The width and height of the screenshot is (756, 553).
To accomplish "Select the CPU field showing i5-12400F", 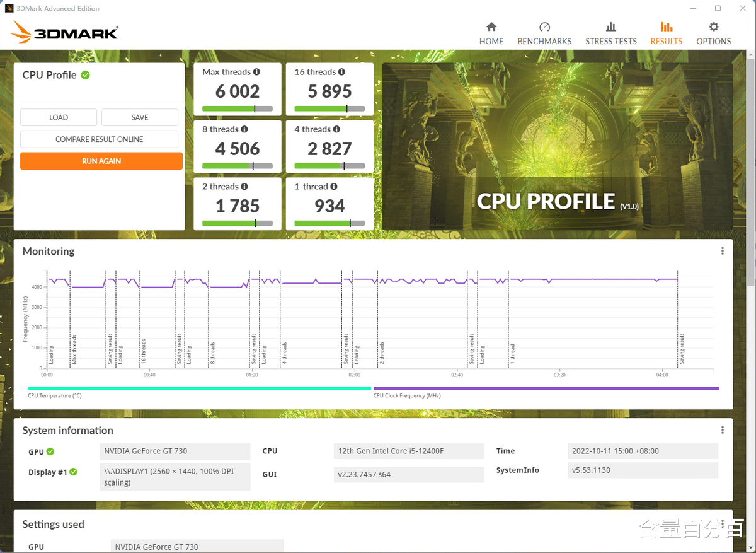I will coord(408,451).
